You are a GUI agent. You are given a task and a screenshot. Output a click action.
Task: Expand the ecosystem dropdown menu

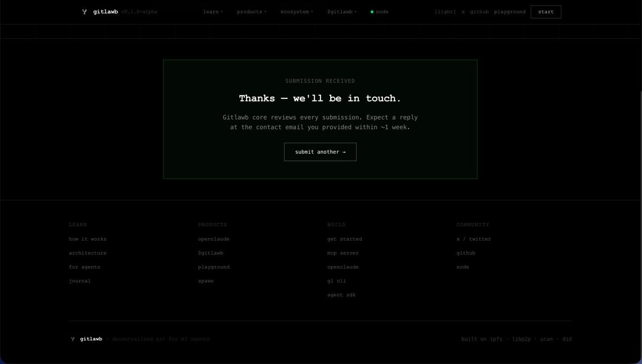pos(296,12)
